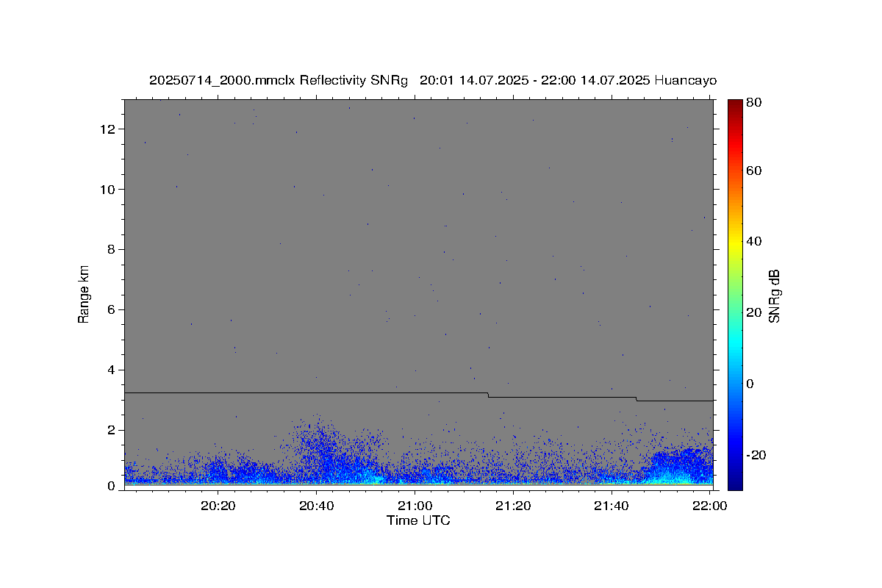This screenshot has height=588, width=882.
Task: Click the 8 km range tick label
Action: [x=112, y=250]
